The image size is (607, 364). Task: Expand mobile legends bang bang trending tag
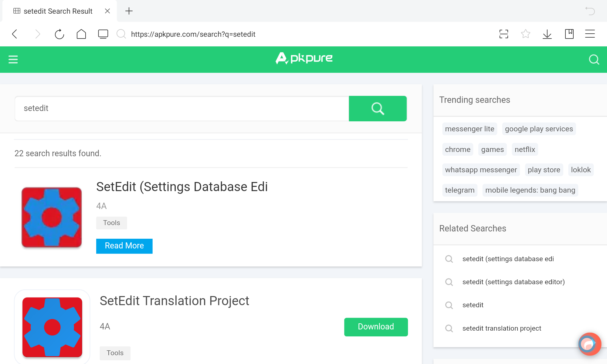click(531, 190)
